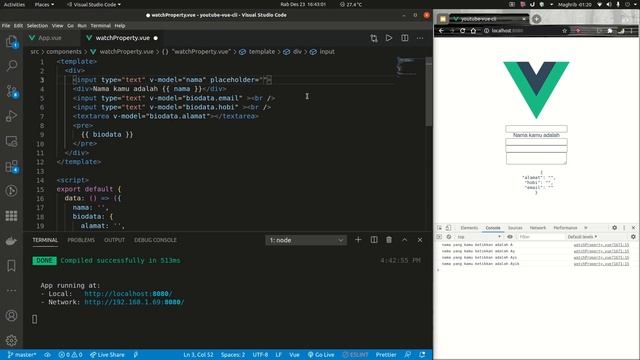Open the Accounts menu in activity bar
The image size is (640, 360).
pyautogui.click(x=11, y=316)
